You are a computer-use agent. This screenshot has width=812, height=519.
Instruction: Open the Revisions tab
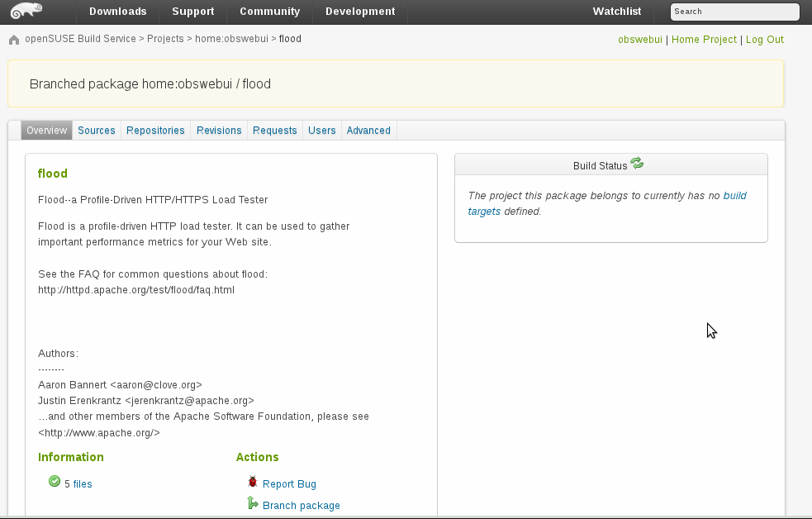[219, 131]
